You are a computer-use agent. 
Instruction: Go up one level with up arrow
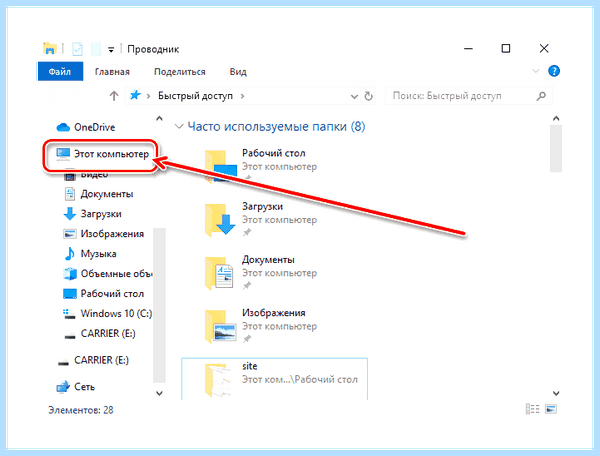114,96
